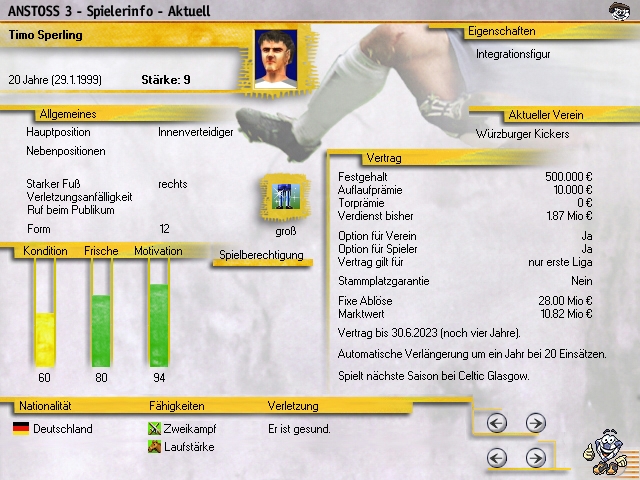Click the Fixe Ablöse value 28.00 Mio €
The height and width of the screenshot is (480, 640).
tap(565, 301)
